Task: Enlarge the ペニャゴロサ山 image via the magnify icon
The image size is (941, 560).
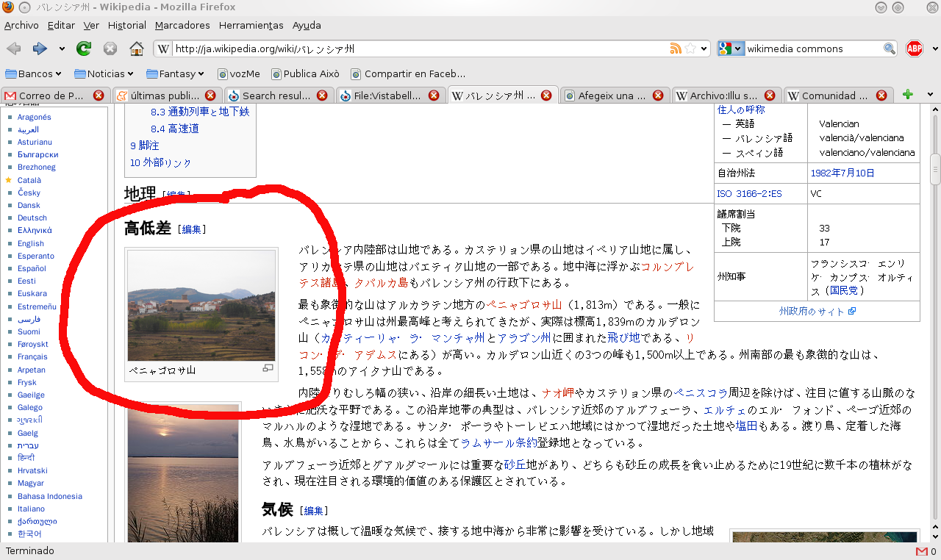Action: 268,368
